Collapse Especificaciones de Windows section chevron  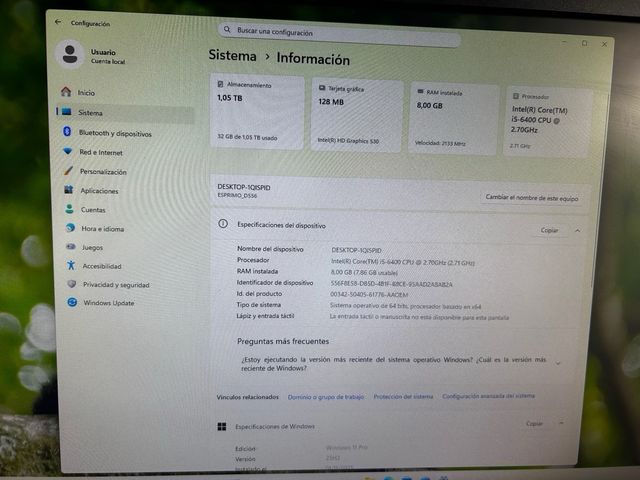562,423
